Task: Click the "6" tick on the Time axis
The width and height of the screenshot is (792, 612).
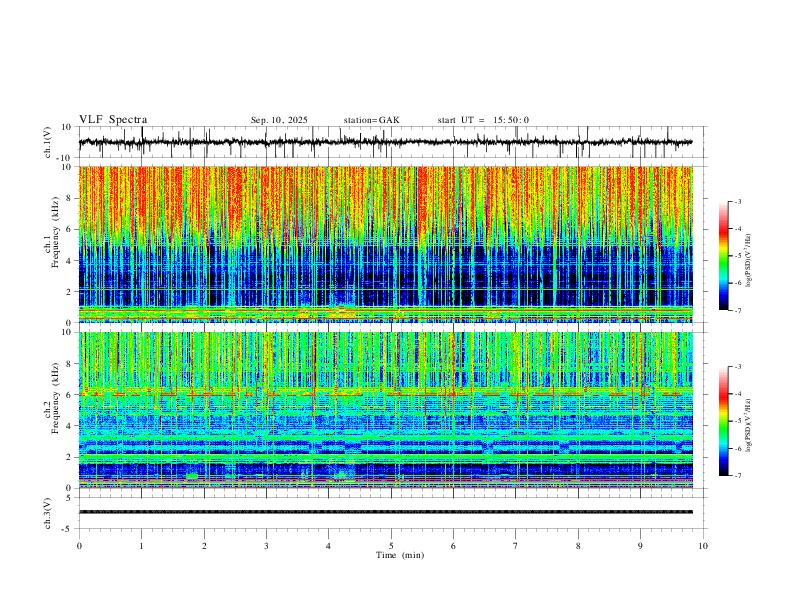Action: [x=454, y=546]
